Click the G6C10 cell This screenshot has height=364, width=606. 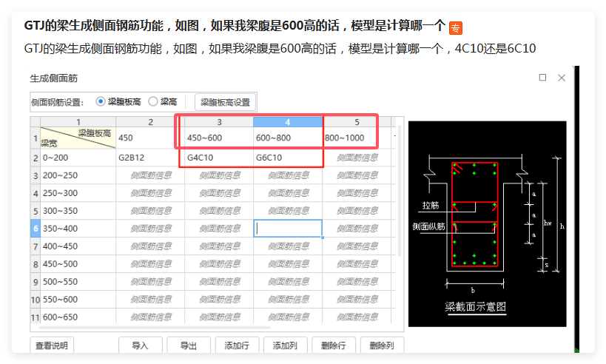click(x=288, y=158)
